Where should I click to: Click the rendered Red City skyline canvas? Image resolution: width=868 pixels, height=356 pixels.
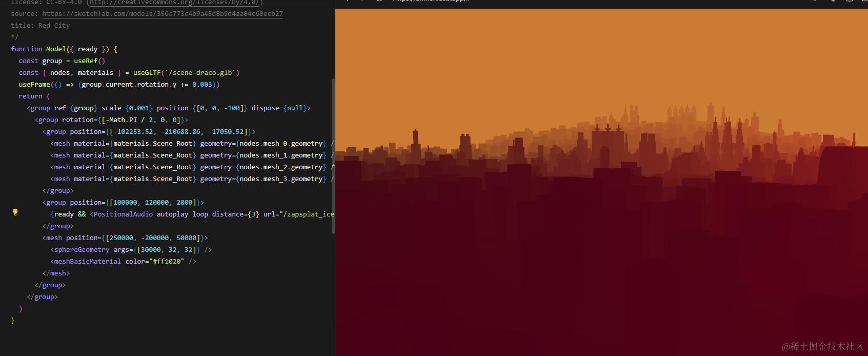click(x=601, y=182)
